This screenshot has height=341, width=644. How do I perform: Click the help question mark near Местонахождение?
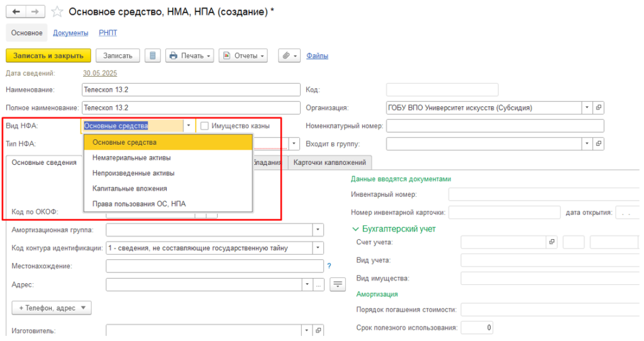[x=329, y=266]
